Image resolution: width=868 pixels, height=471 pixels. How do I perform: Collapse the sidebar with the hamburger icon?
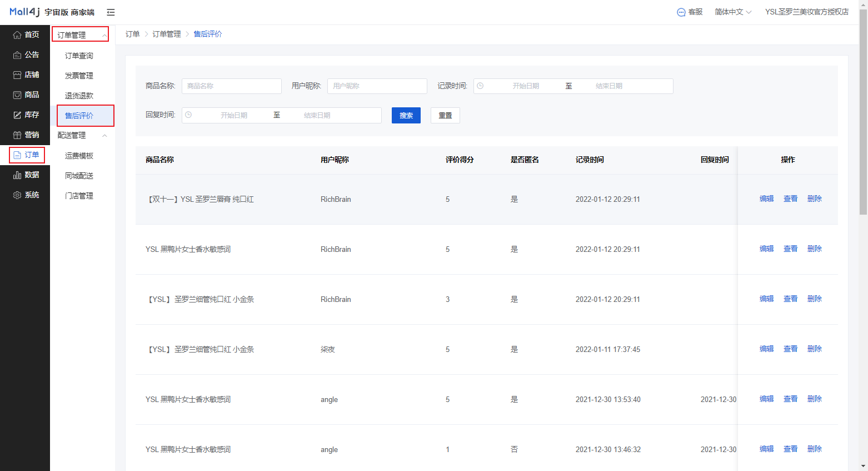coord(111,12)
